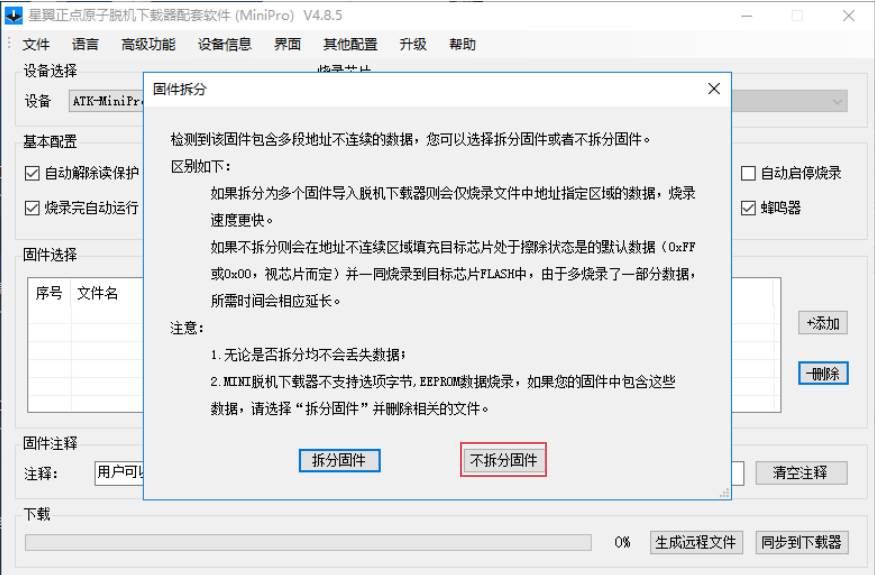The image size is (875, 575).
Task: Click the MiniPro app icon in title bar
Action: tap(14, 16)
